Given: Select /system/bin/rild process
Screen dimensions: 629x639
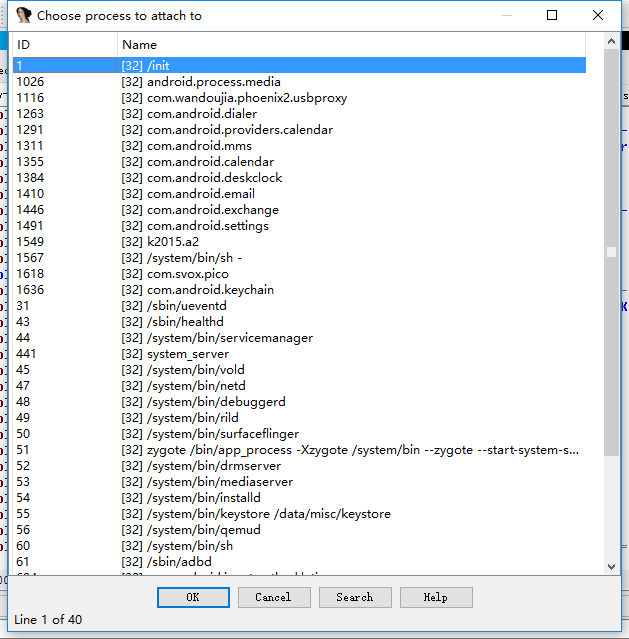Looking at the screenshot, I should (x=300, y=418).
